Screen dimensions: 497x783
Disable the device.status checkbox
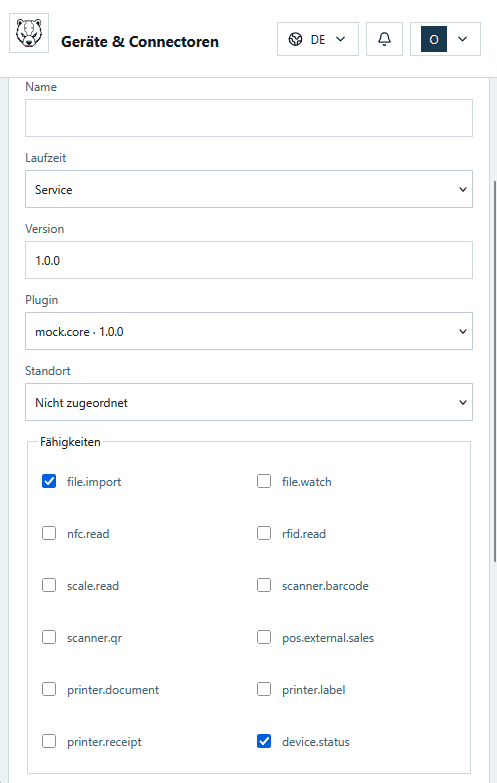tap(264, 741)
